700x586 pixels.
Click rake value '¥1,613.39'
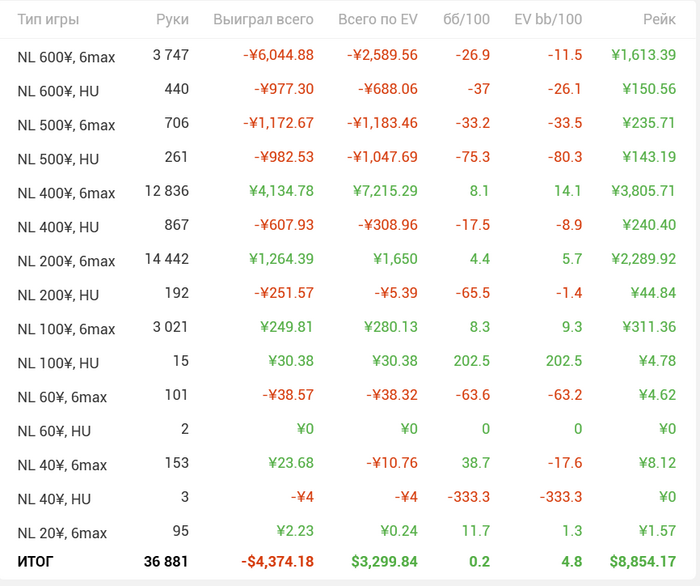(644, 55)
